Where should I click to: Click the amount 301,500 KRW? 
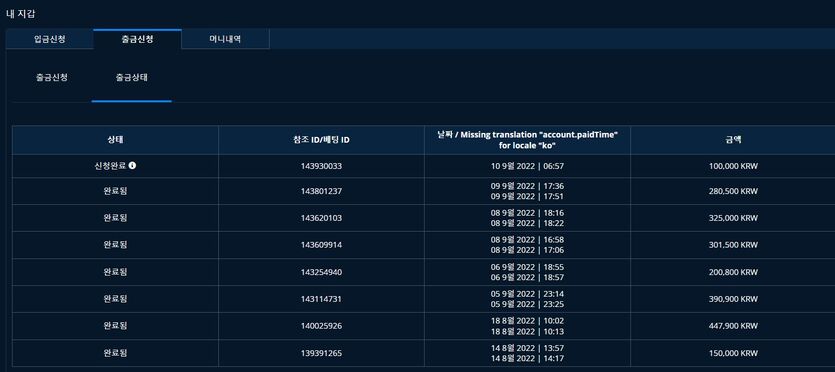click(x=733, y=245)
